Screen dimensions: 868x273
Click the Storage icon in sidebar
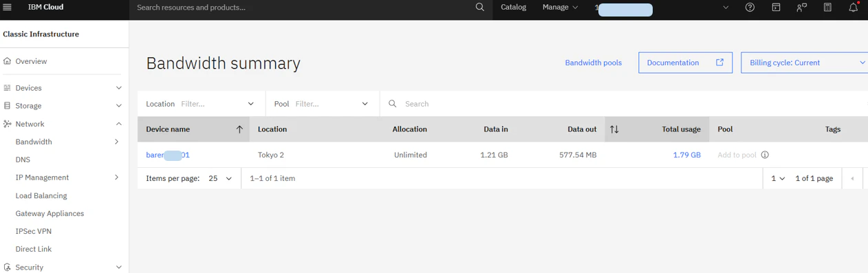coord(8,106)
